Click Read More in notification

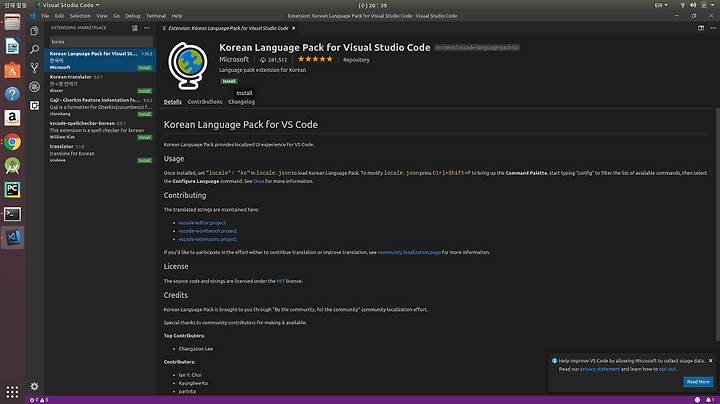coord(698,382)
